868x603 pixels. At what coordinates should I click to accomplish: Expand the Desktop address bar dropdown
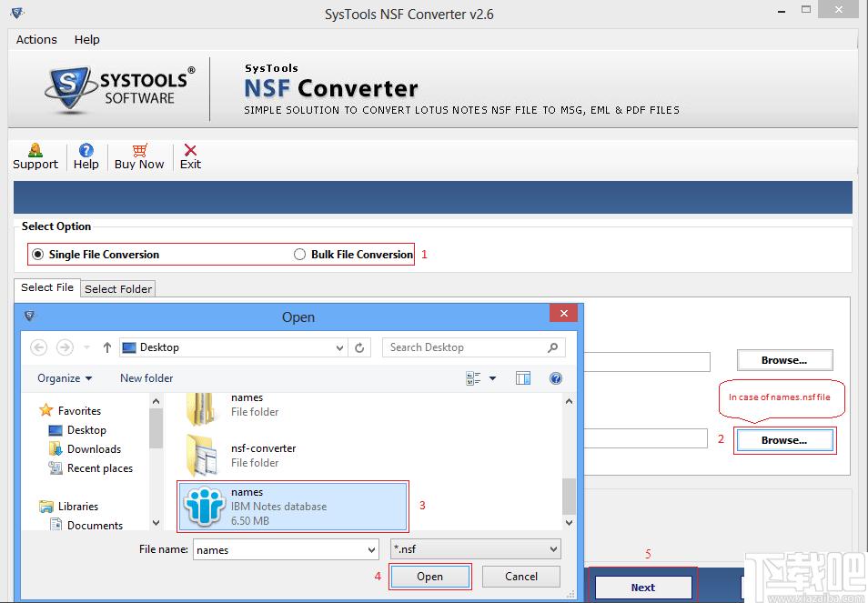[x=340, y=348]
